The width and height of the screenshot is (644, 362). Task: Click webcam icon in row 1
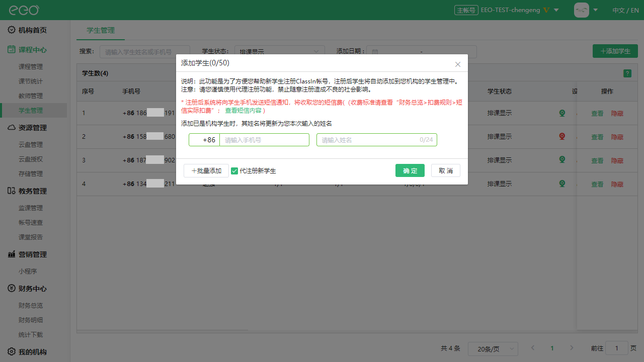562,113
